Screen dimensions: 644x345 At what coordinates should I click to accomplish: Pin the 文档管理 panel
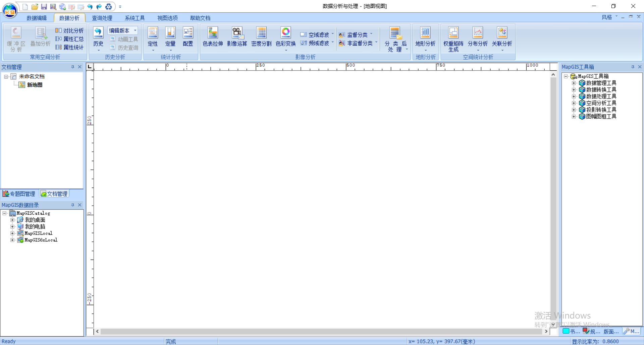click(73, 67)
